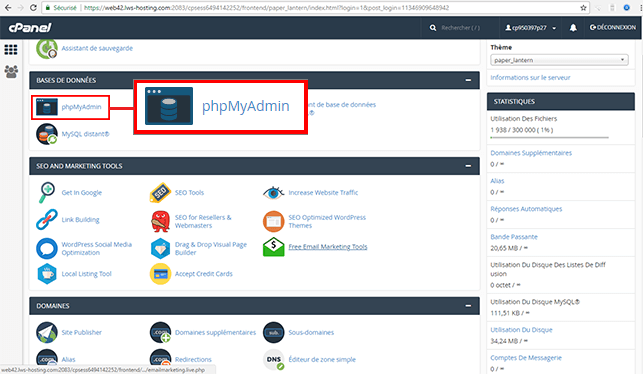Open Informations sur le serveur link
Screen dimensions: 643x374
point(530,78)
